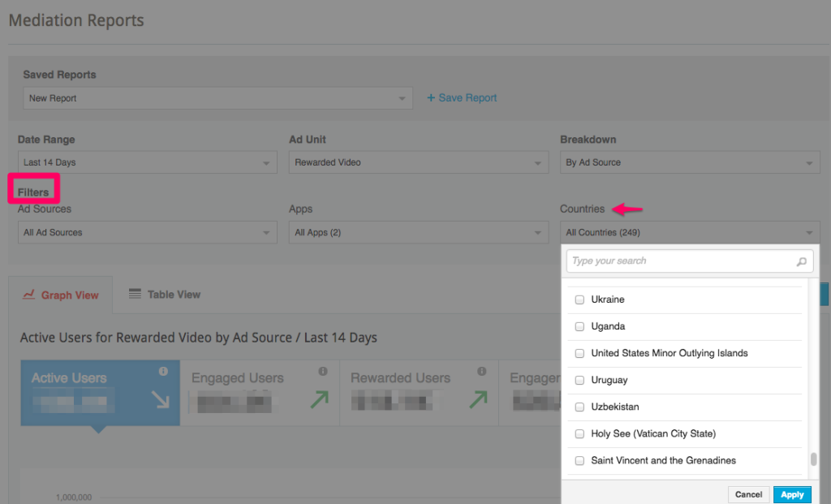Viewport: 831px width, 504px height.
Task: Click the Type your search field
Action: pyautogui.click(x=680, y=261)
